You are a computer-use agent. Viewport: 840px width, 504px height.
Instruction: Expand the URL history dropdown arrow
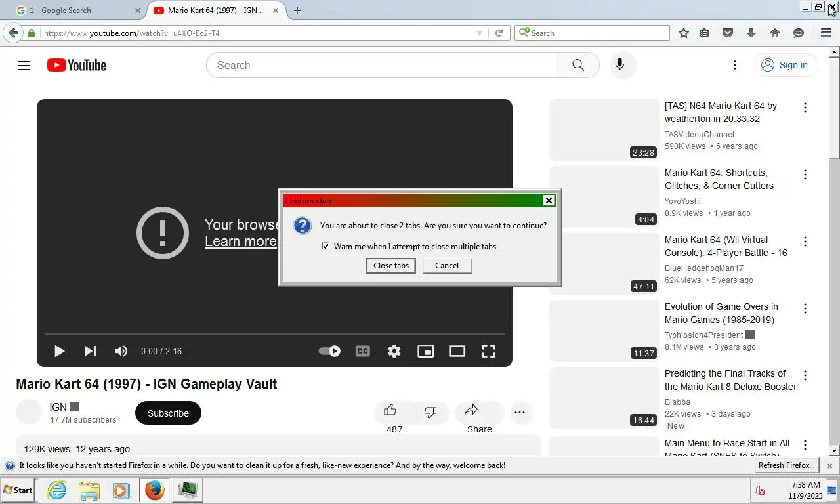(x=479, y=33)
